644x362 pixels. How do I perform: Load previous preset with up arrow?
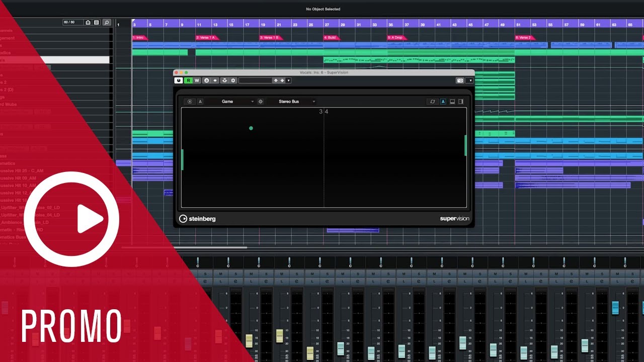click(276, 80)
